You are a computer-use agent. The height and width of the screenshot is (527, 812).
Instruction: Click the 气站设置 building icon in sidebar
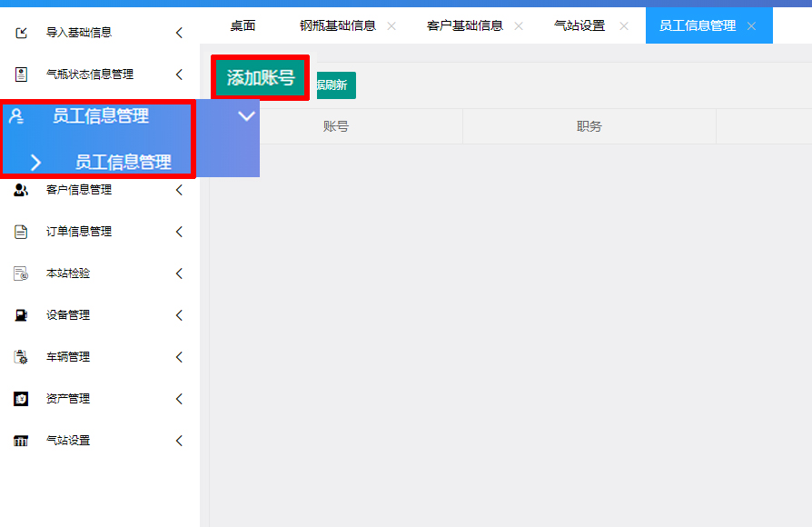pyautogui.click(x=21, y=441)
